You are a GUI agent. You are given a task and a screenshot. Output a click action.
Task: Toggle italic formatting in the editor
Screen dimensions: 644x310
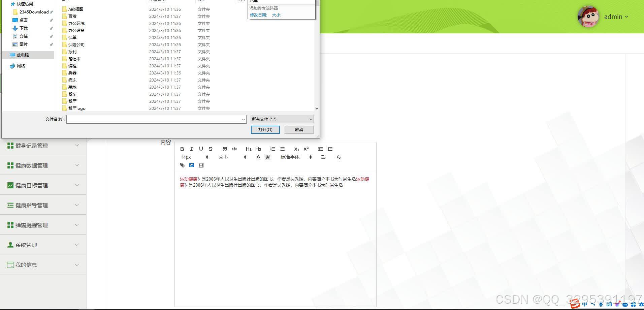coord(191,149)
